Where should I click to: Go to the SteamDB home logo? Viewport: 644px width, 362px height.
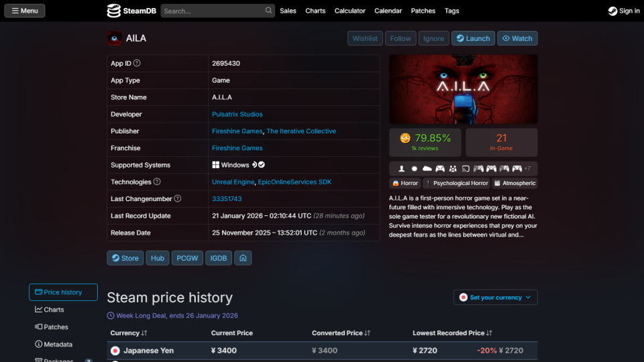(x=131, y=11)
